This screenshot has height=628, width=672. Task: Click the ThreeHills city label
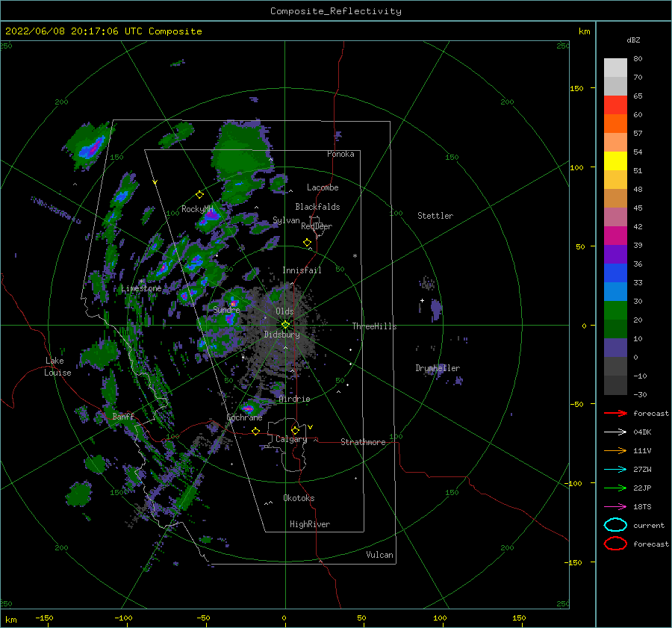pyautogui.click(x=374, y=326)
